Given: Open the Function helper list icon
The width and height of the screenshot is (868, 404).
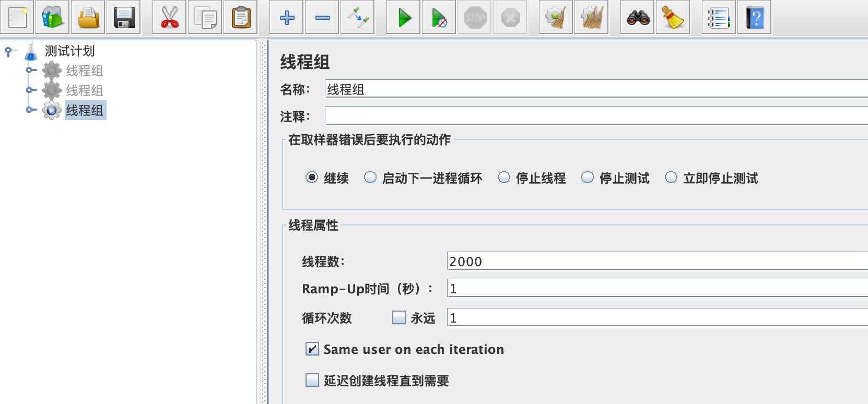Looking at the screenshot, I should (x=719, y=17).
